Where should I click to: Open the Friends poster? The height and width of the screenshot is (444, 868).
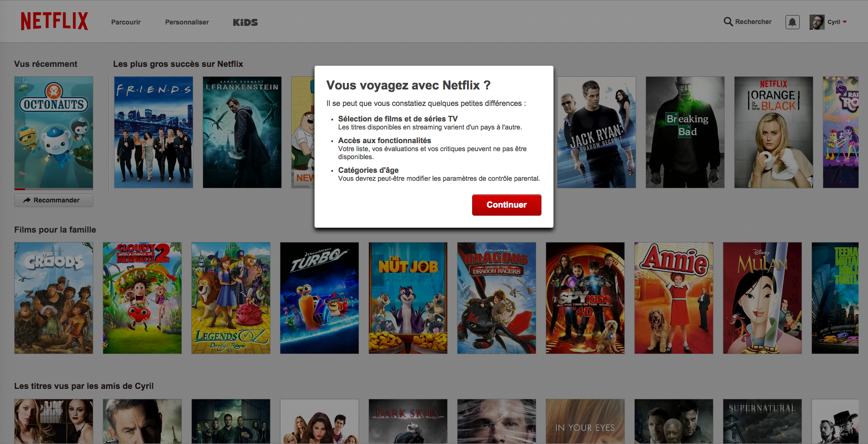click(x=154, y=132)
